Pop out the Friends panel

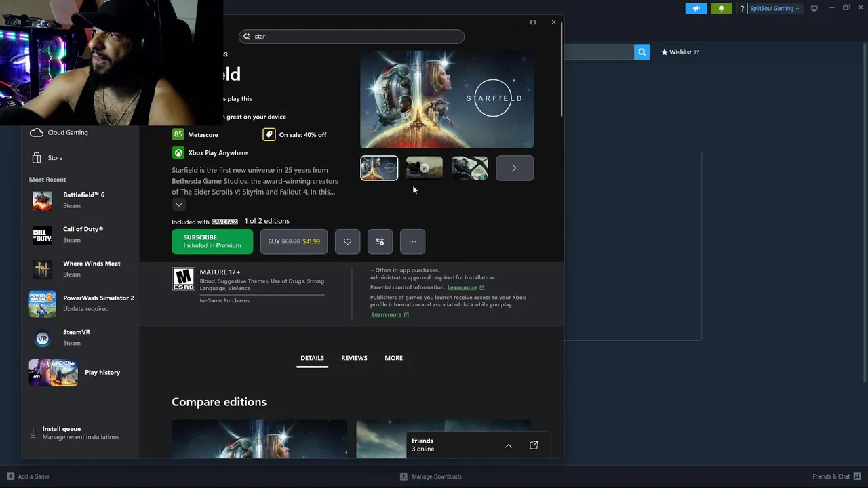point(534,445)
